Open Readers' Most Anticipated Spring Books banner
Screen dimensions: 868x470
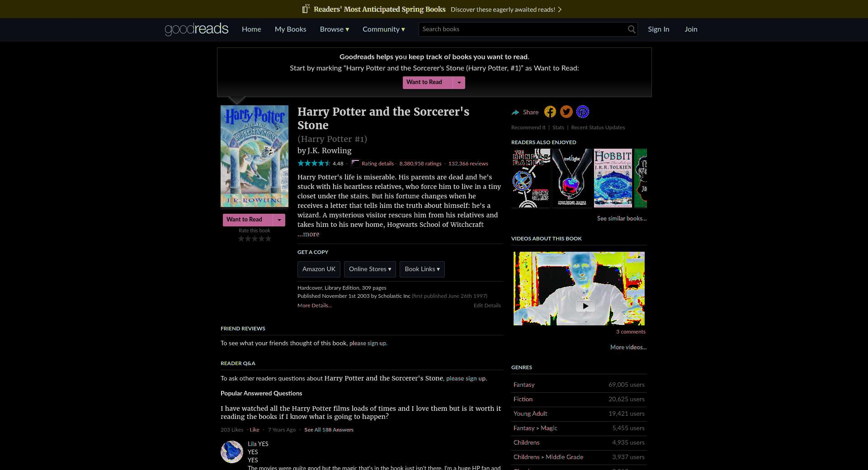[379, 9]
